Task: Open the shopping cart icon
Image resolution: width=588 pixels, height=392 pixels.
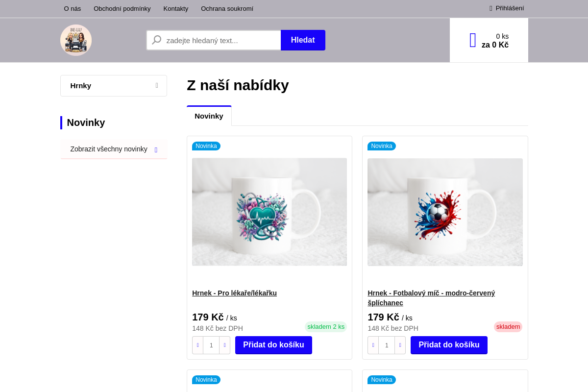Action: (x=472, y=40)
